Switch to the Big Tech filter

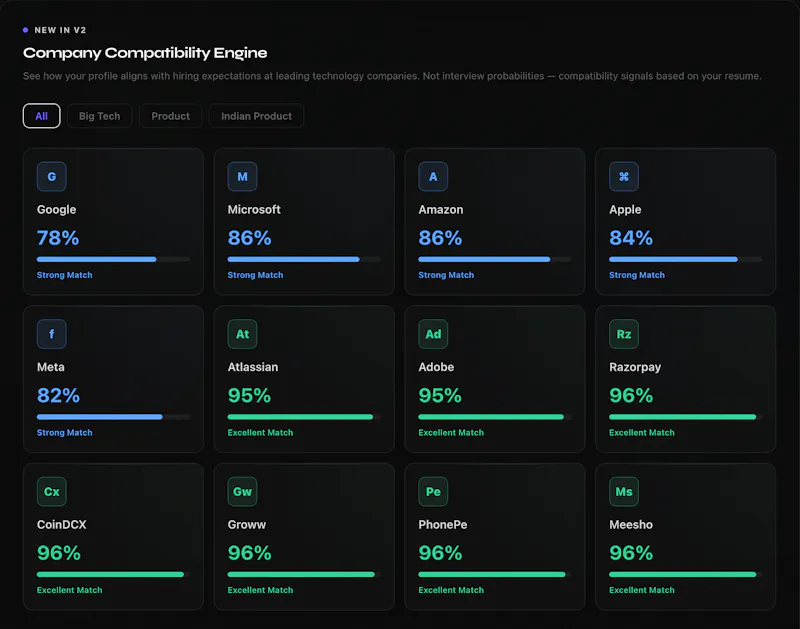pos(99,116)
